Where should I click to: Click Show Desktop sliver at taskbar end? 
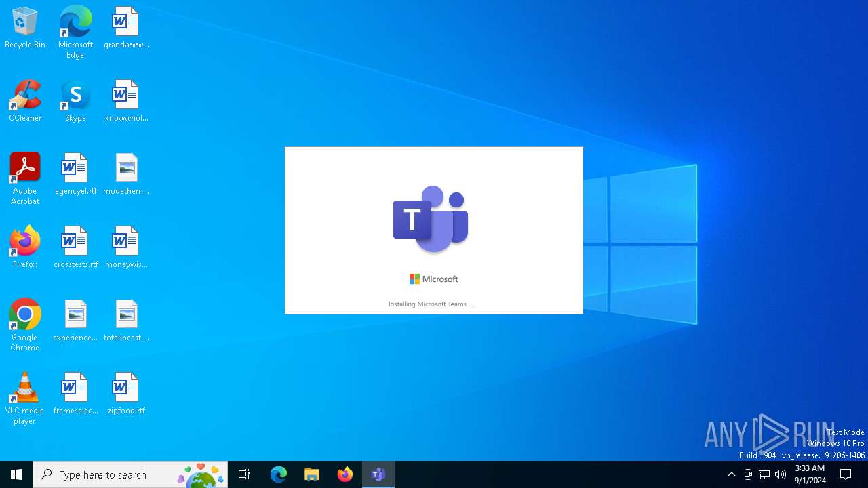tap(866, 474)
